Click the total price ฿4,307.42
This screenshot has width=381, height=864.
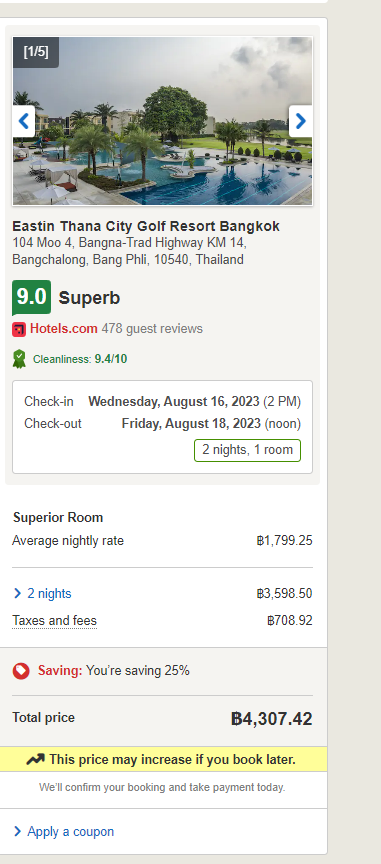[x=272, y=719]
